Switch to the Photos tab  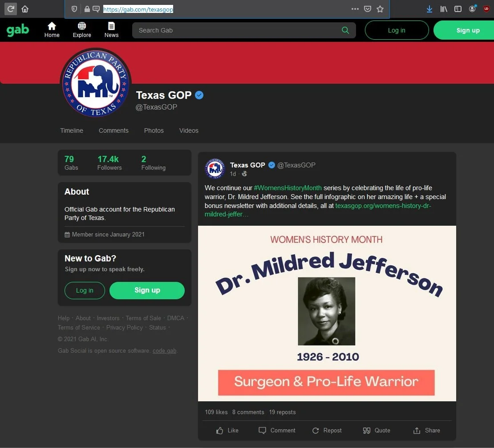pyautogui.click(x=154, y=130)
